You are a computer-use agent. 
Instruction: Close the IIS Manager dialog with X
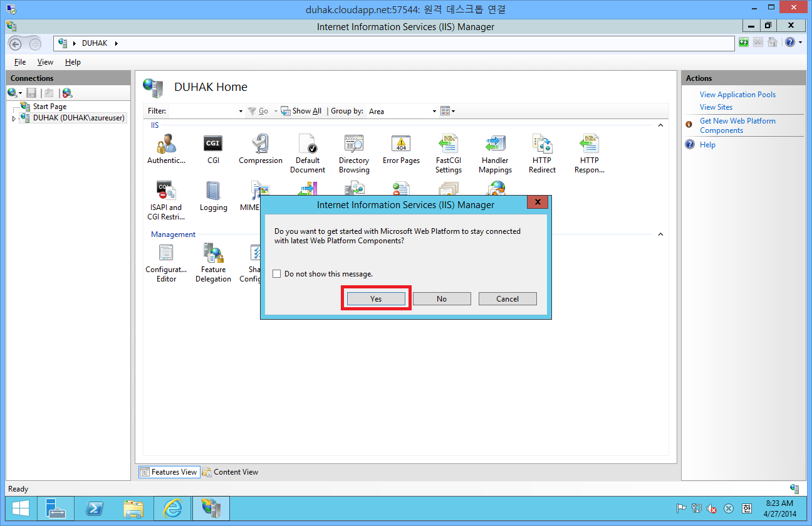538,202
